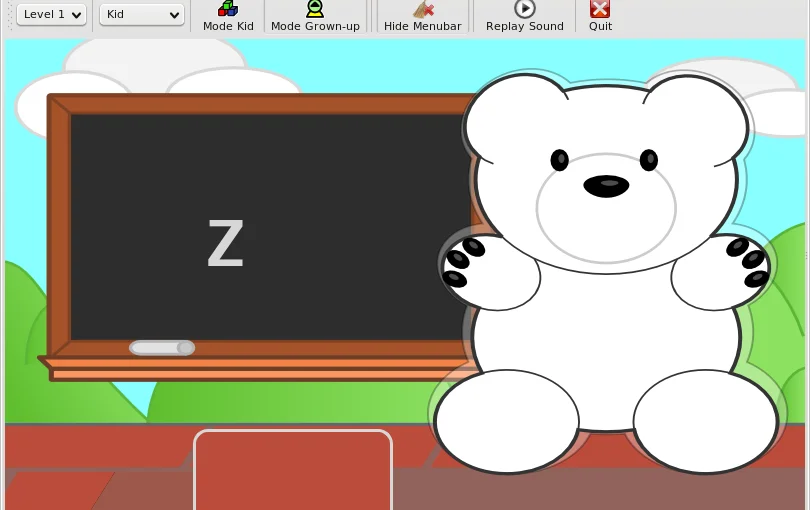
Task: Click the bear's right eye
Action: pos(649,160)
